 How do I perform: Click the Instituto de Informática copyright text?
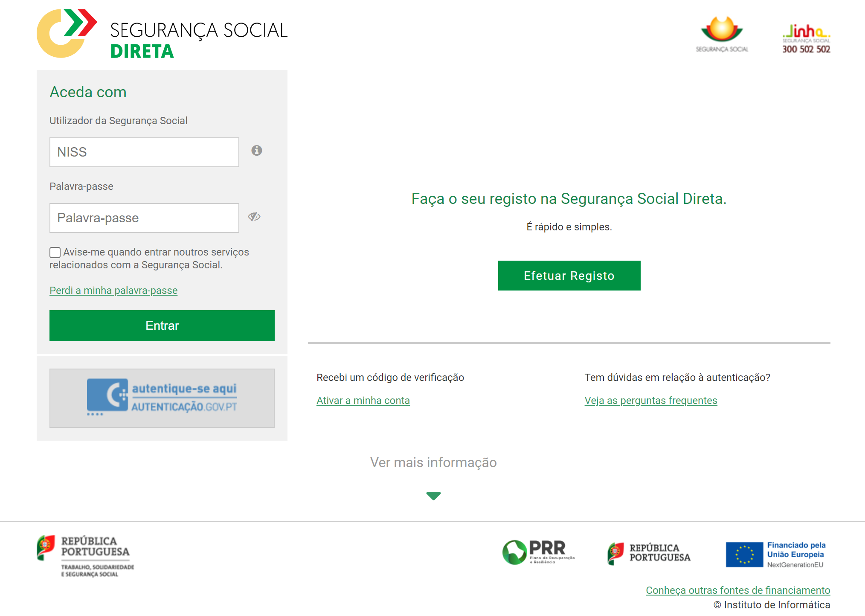point(772,604)
